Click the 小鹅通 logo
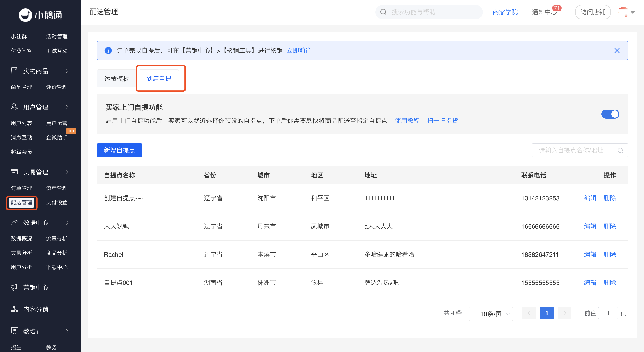644x352 pixels. click(40, 15)
